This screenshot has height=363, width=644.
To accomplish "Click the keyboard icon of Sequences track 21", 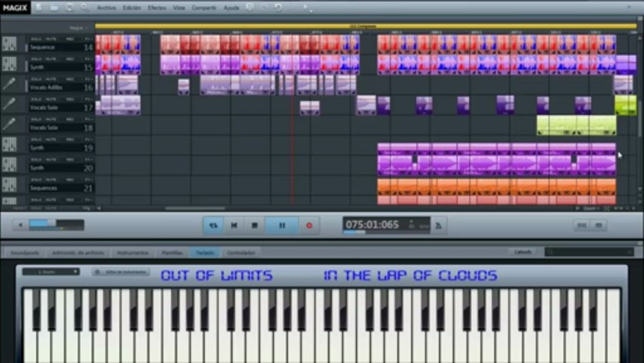I will click(x=9, y=185).
